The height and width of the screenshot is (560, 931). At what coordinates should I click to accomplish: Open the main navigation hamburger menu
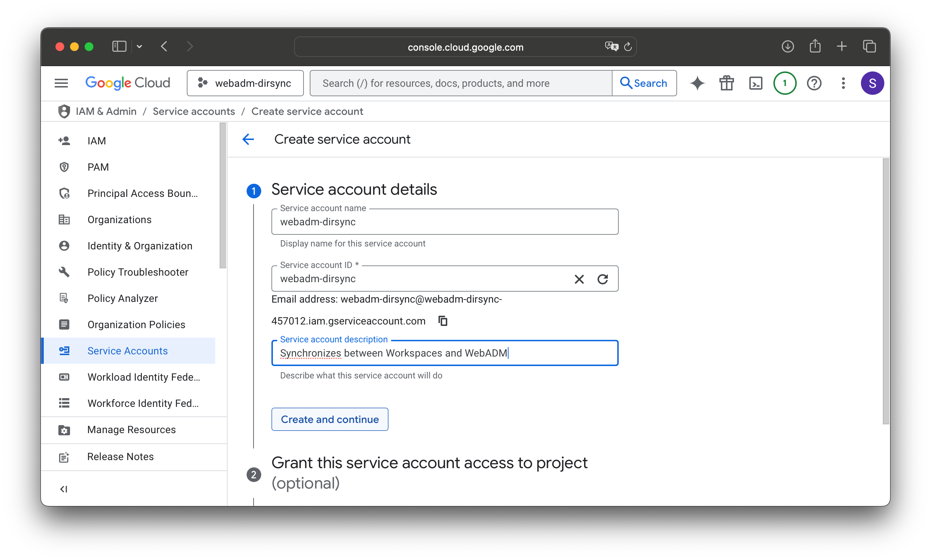coord(61,83)
